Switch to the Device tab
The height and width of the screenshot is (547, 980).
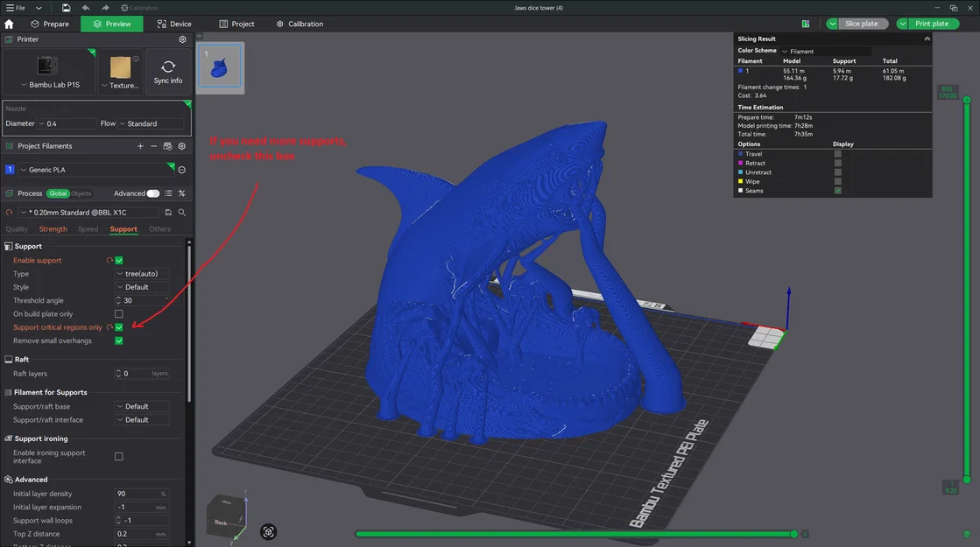pyautogui.click(x=174, y=24)
